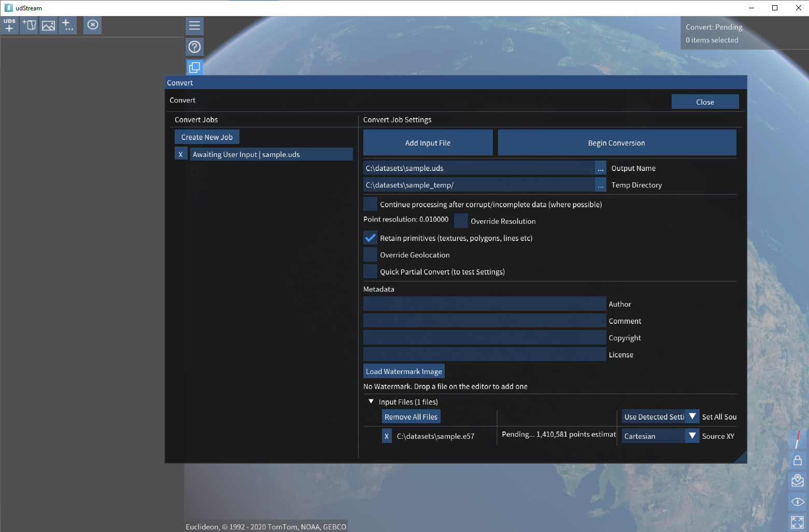Click the Copyright metadata field
The image size is (809, 532).
[485, 338]
